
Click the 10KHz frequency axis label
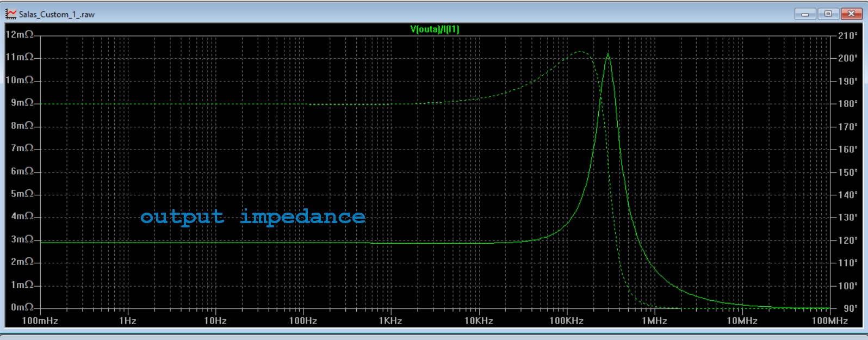tap(479, 320)
